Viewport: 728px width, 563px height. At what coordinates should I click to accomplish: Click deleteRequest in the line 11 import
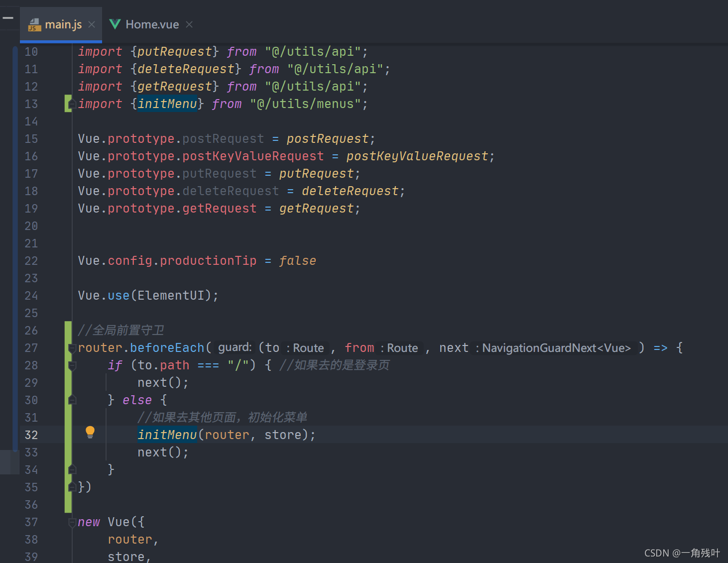[x=186, y=69]
